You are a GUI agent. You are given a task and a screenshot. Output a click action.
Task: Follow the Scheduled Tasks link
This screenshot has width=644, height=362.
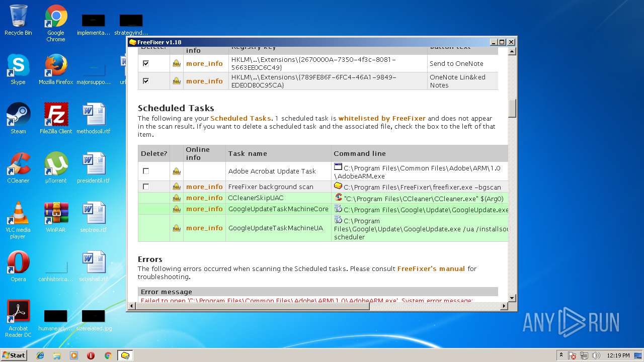pos(240,119)
